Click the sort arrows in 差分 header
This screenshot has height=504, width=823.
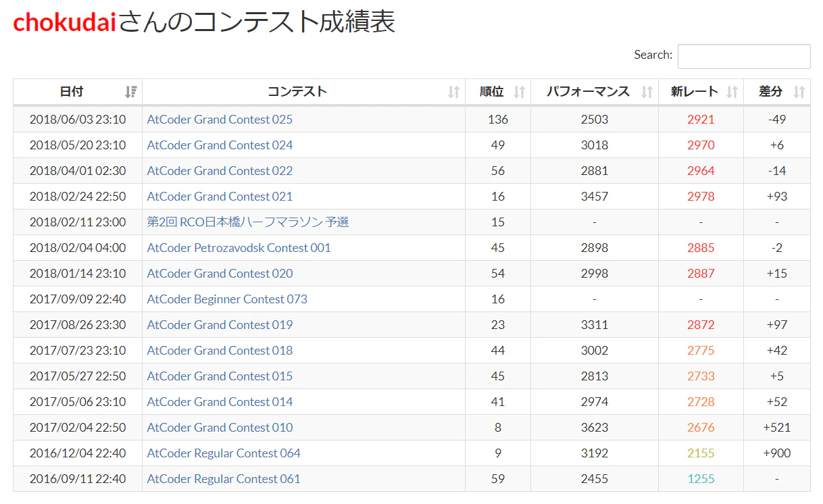pos(799,92)
